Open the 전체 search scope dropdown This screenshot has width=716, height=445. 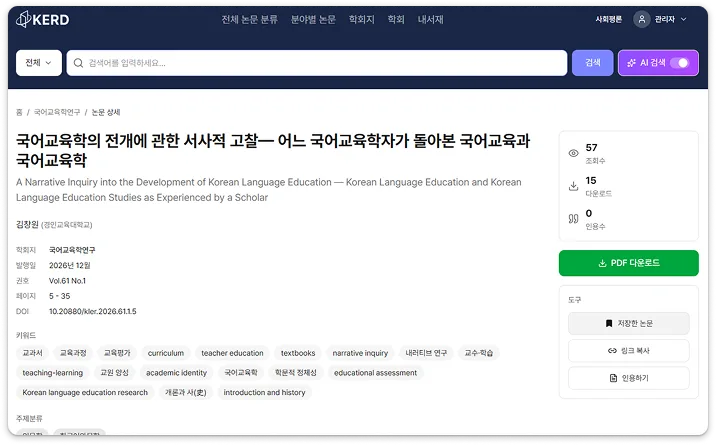(x=39, y=63)
